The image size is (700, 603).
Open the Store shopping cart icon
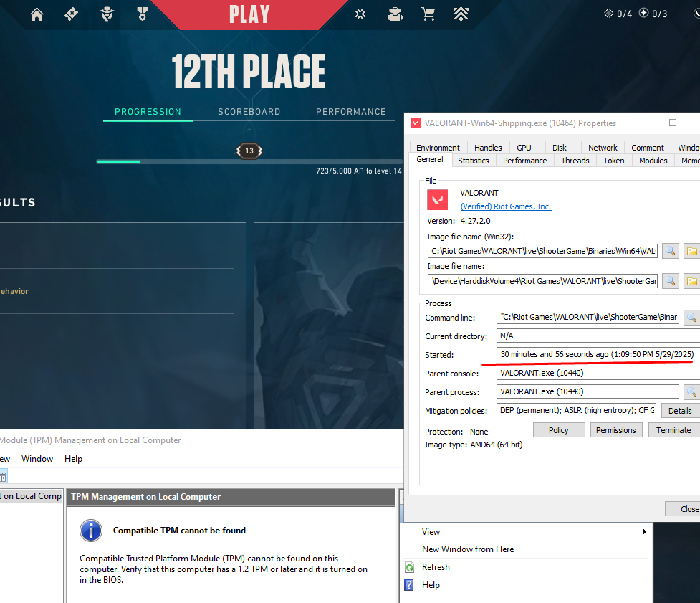428,14
